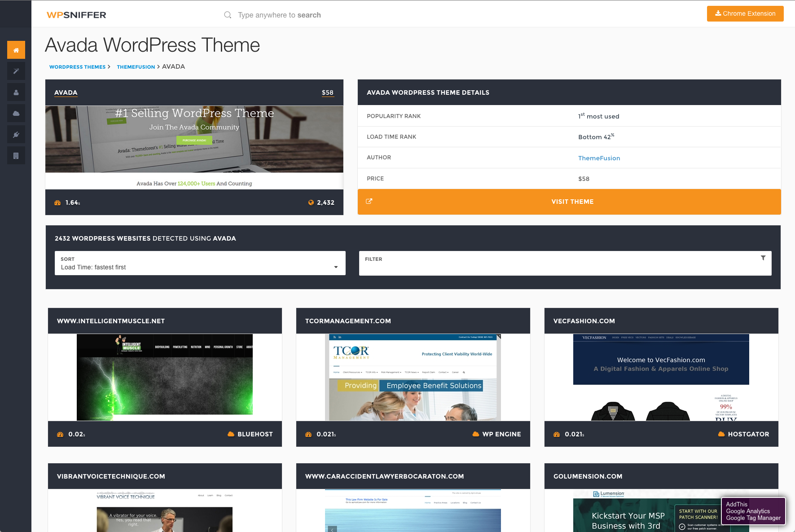Click the WP Engine hosting label
Image resolution: width=795 pixels, height=532 pixels.
point(501,434)
